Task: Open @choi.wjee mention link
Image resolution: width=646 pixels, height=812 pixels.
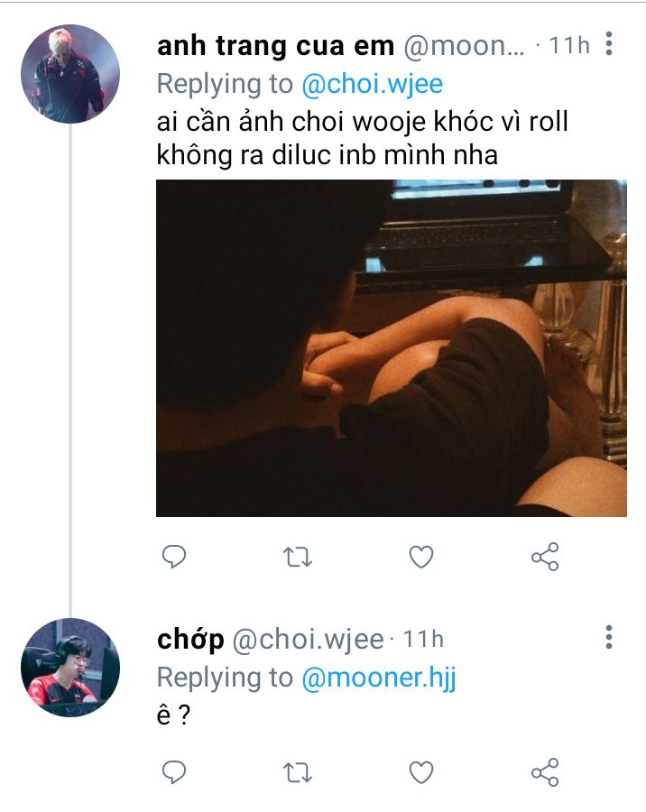Action: [372, 84]
